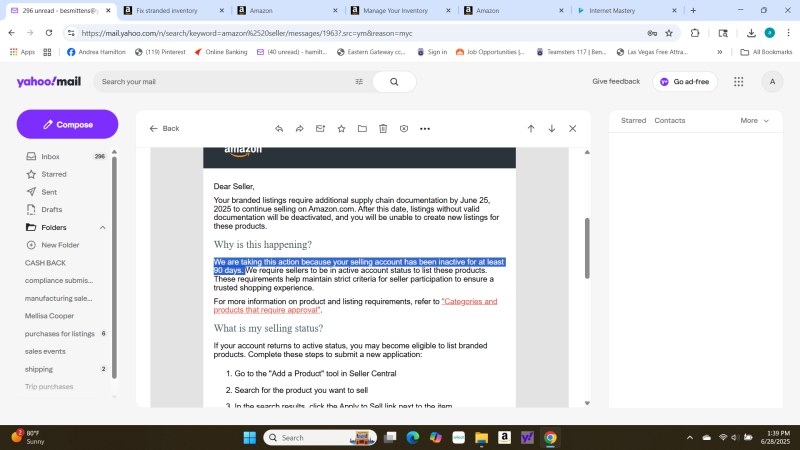Open the Yahoo apps grid icon

point(738,82)
